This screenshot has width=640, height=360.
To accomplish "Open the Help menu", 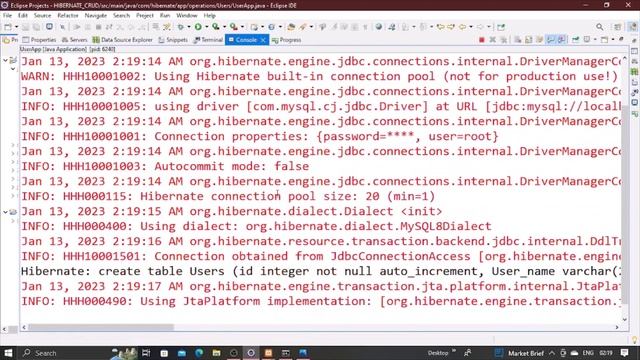I will 209,16.
